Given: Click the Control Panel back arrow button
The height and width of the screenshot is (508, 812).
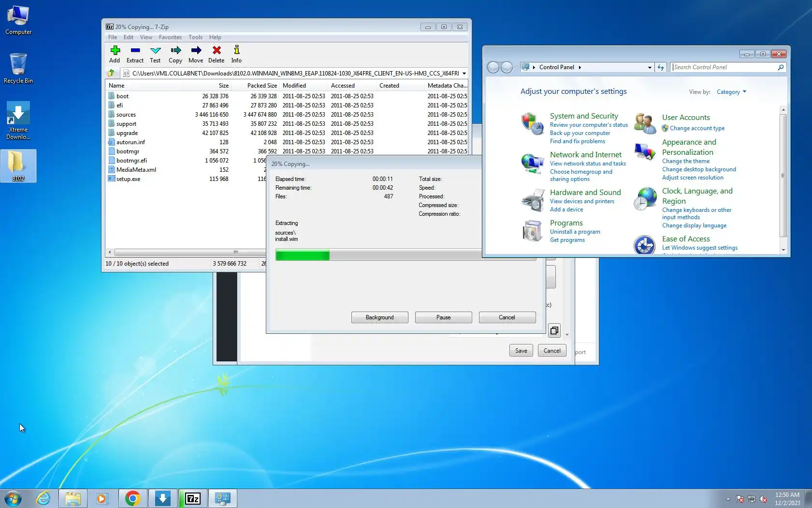Looking at the screenshot, I should pyautogui.click(x=493, y=67).
